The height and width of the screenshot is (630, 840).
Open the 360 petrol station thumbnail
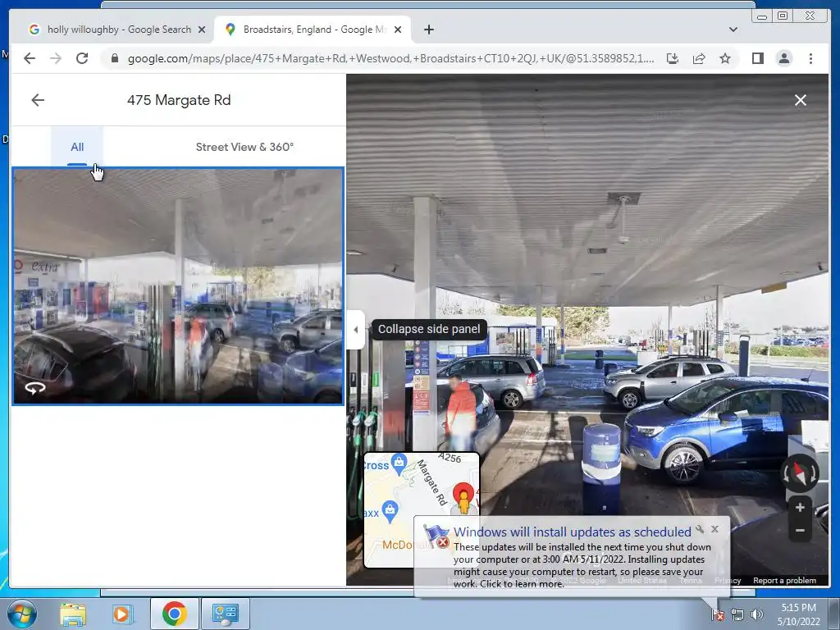(178, 286)
